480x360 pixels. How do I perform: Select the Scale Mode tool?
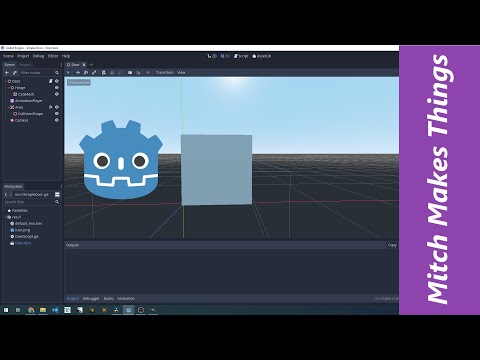94,73
